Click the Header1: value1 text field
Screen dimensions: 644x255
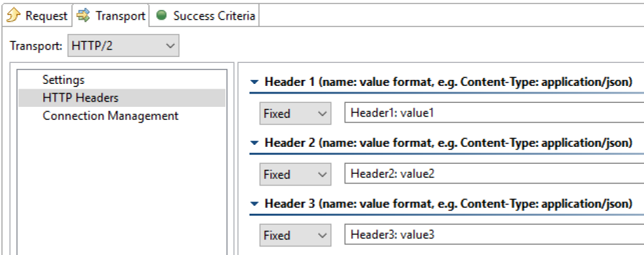[494, 113]
